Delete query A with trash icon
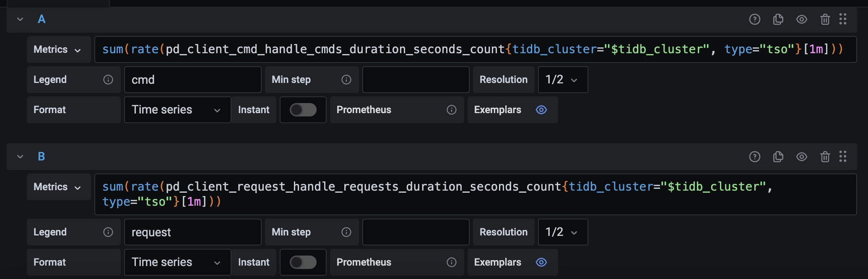The height and width of the screenshot is (279, 868). tap(825, 19)
